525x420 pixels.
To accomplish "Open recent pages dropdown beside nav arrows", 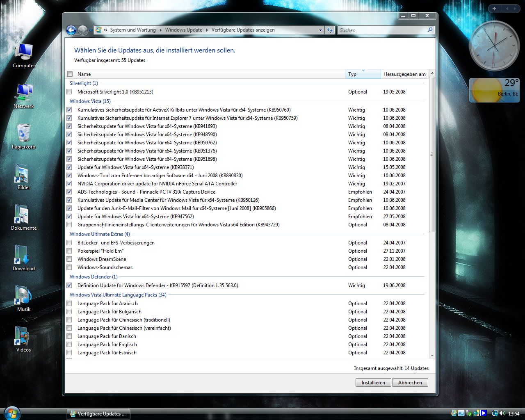I will pos(91,30).
